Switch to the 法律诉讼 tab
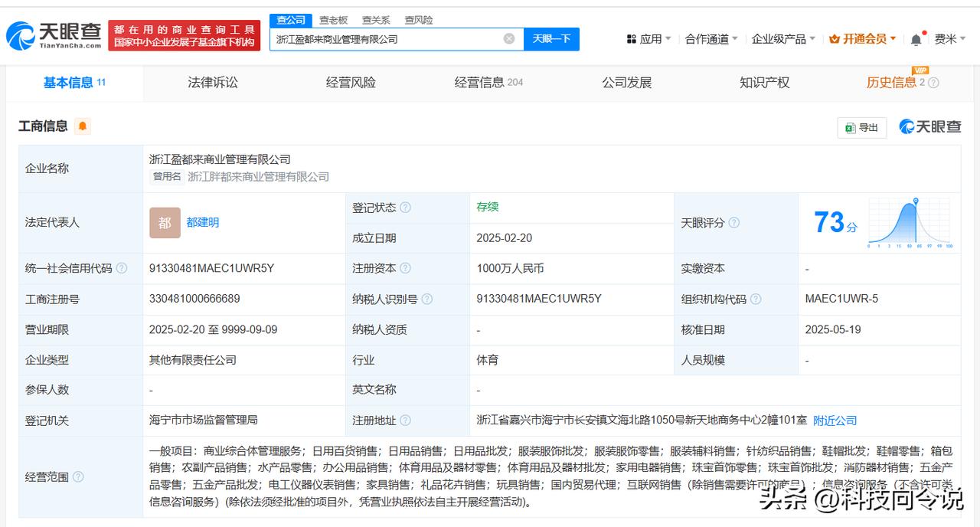Viewport: 980px width, 527px height. pyautogui.click(x=213, y=83)
